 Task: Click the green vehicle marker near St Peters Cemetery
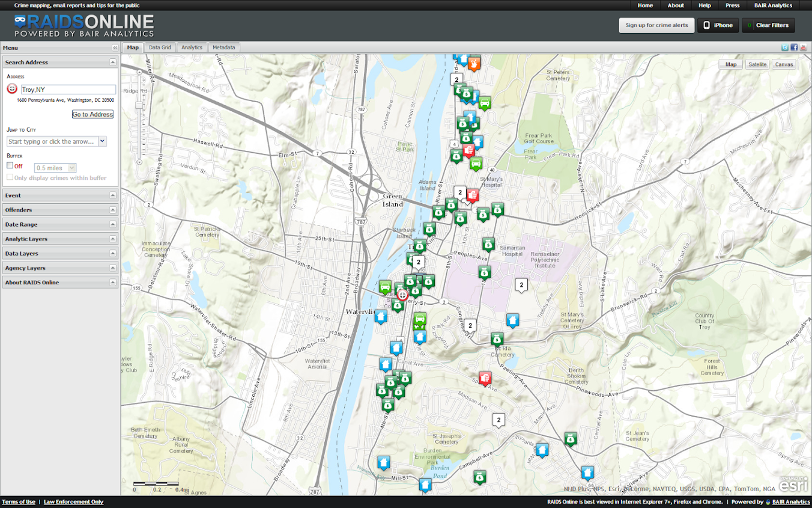point(485,103)
